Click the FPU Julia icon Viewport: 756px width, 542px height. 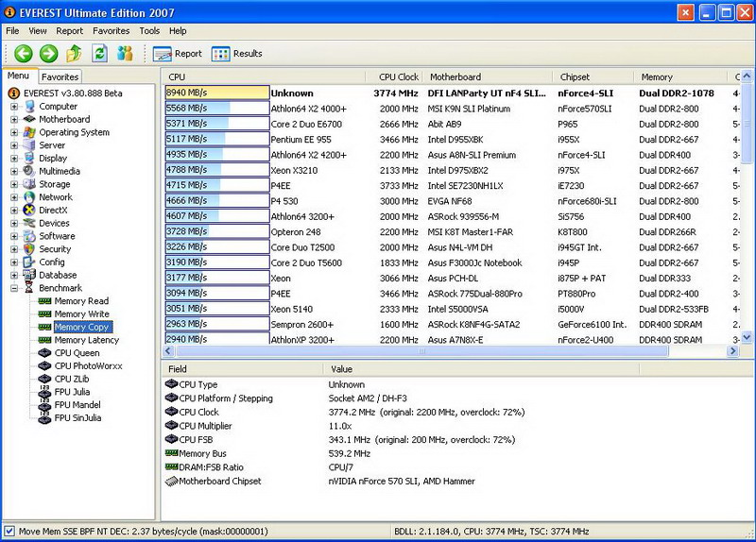click(x=44, y=392)
